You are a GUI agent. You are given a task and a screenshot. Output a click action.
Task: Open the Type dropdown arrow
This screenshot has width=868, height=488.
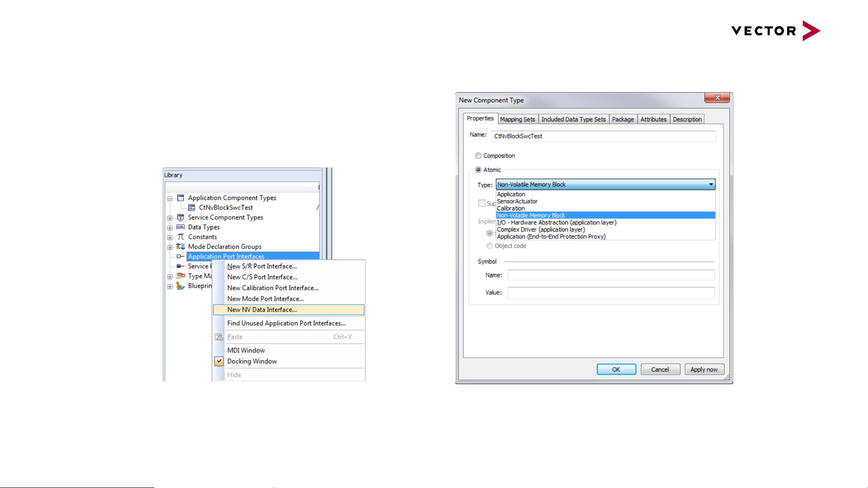click(x=711, y=185)
